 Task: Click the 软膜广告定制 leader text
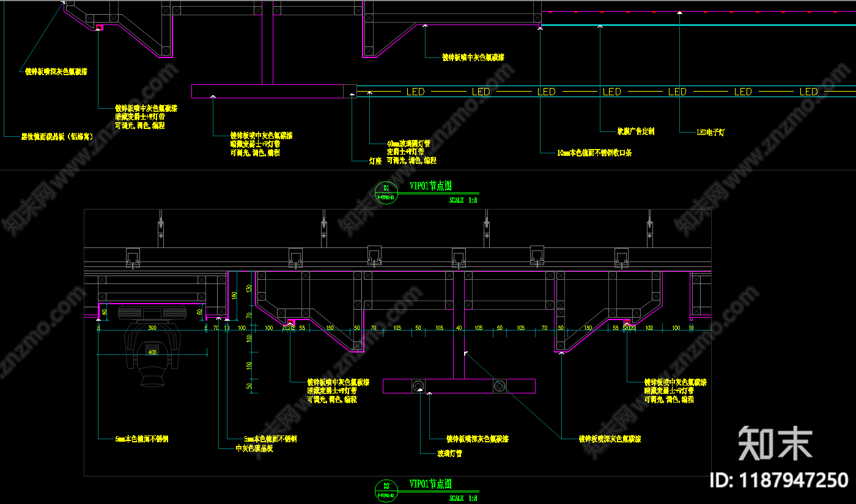tap(636, 131)
